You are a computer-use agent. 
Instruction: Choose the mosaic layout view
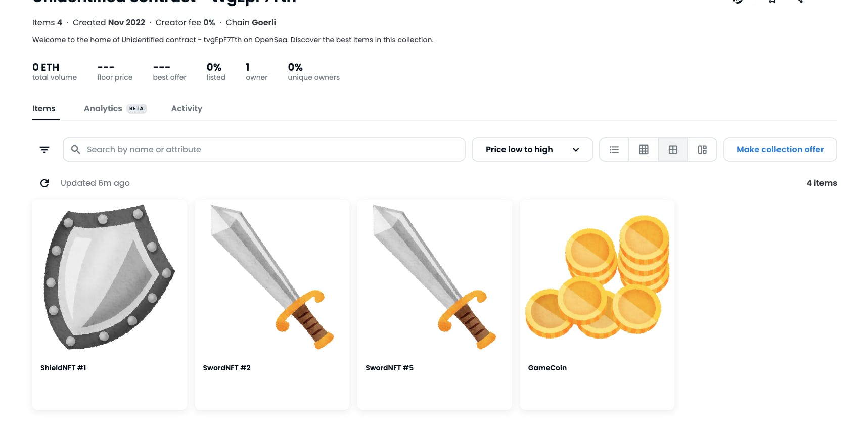click(x=702, y=150)
